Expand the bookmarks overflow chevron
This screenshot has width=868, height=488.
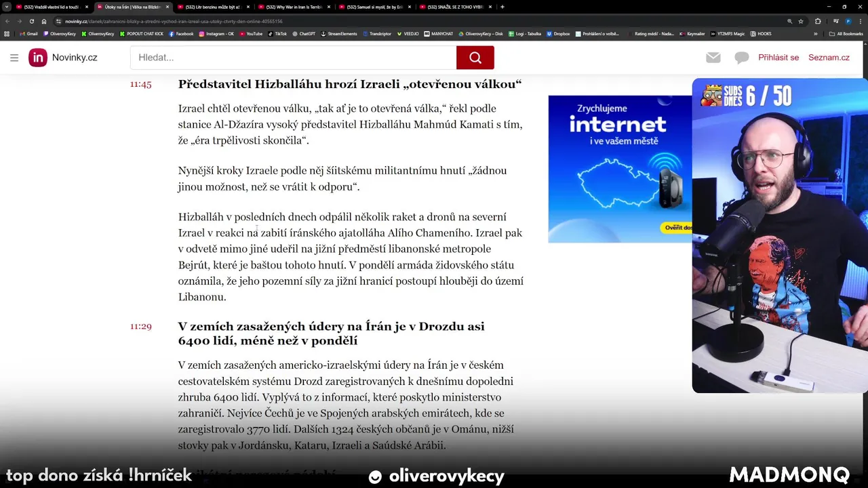(816, 33)
